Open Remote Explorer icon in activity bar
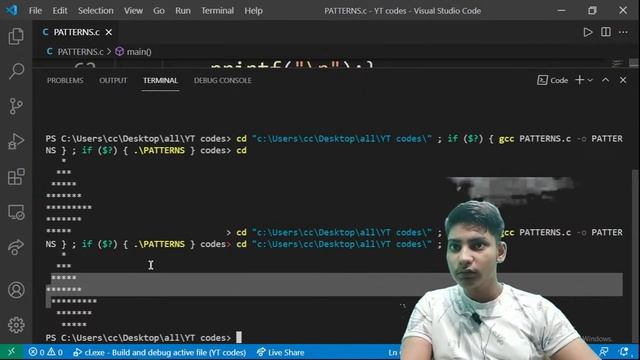The image size is (640, 360). 16,212
